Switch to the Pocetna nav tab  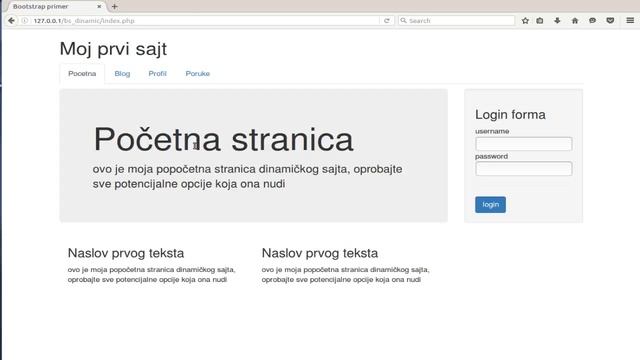[x=82, y=73]
